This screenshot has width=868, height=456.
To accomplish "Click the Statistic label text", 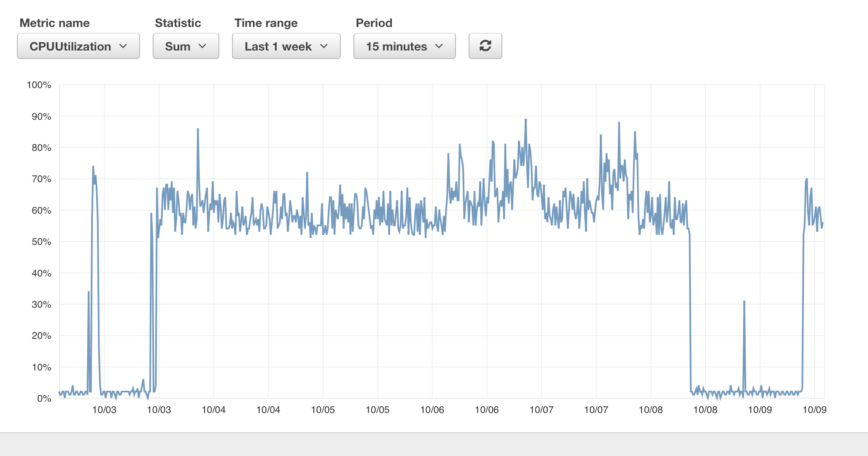I will (178, 23).
